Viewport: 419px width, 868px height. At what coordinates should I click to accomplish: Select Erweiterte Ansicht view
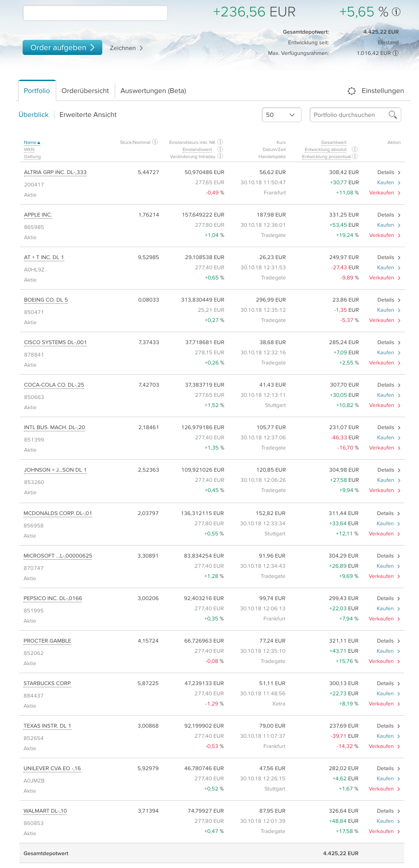88,115
